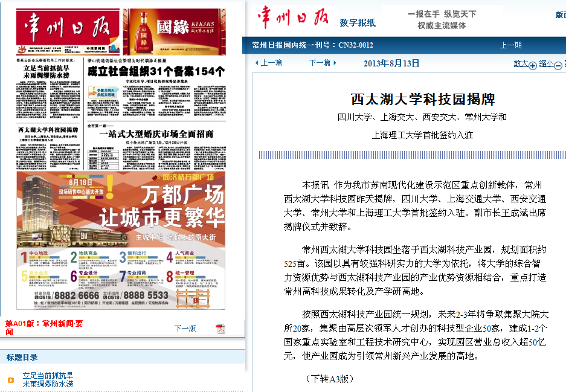Go to next page 下一版

click(185, 329)
